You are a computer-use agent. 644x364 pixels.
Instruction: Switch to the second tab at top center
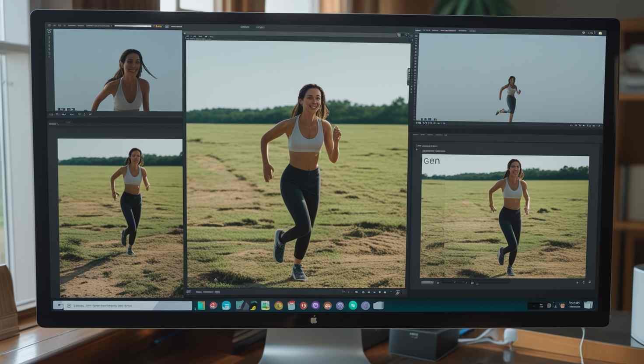(260, 27)
